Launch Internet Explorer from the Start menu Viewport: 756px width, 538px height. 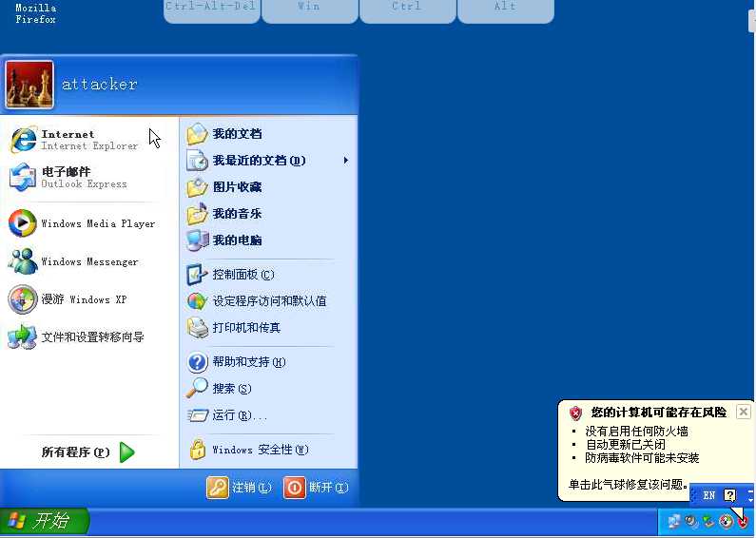89,140
